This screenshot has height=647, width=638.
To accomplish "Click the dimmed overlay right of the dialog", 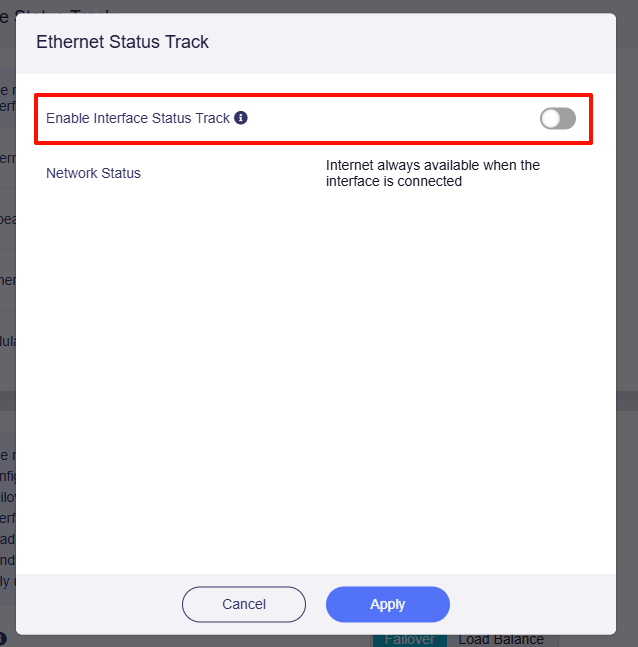I will [627, 300].
